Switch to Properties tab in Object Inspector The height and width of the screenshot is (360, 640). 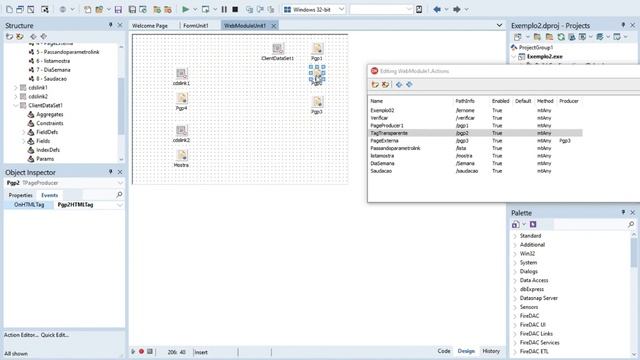20,195
